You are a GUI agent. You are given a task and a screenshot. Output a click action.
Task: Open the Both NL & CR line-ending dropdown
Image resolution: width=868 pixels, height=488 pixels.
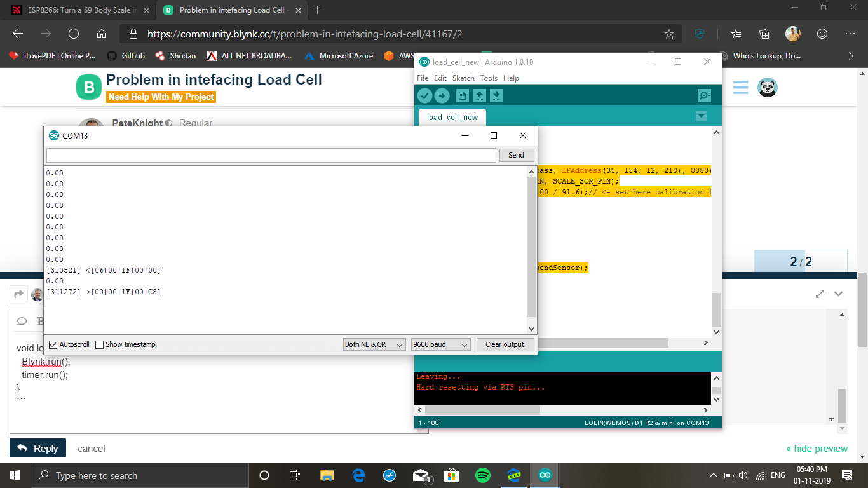point(374,344)
